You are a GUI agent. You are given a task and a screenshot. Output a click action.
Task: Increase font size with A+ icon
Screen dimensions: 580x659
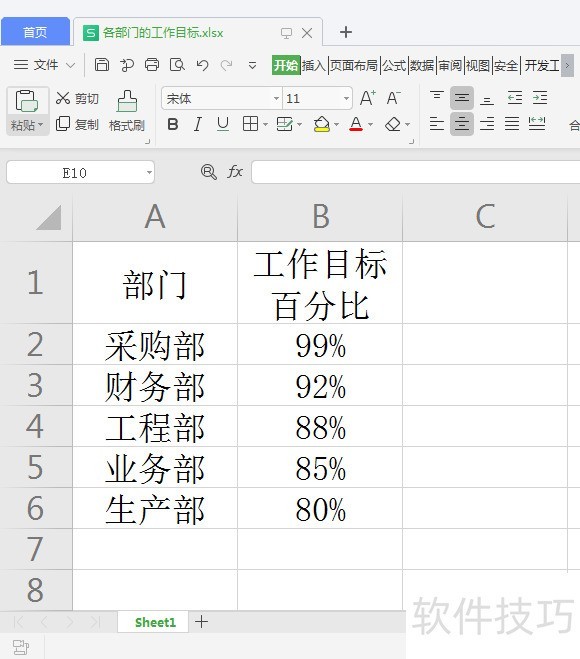tap(368, 98)
